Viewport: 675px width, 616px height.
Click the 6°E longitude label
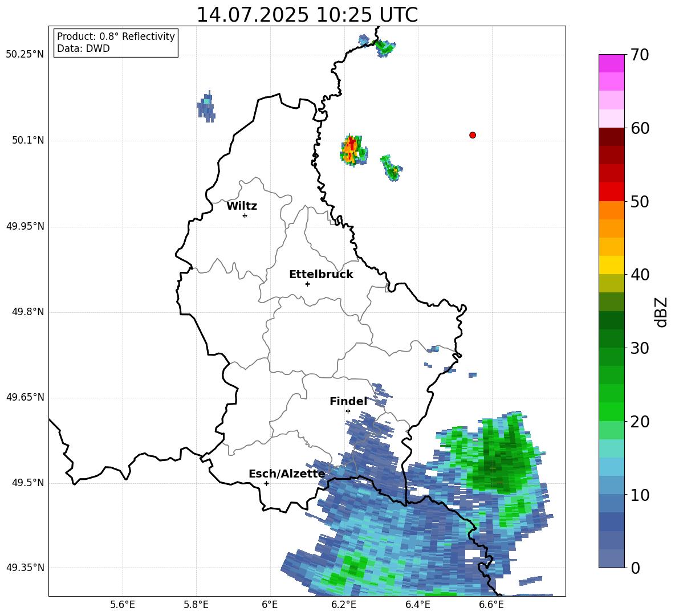270,605
